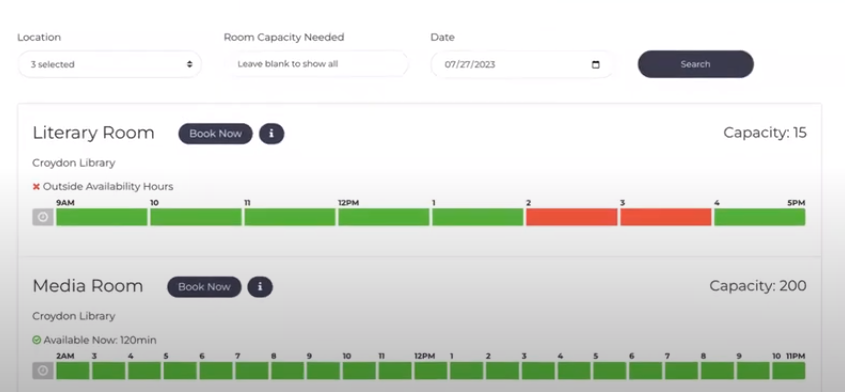Select Media Room 2AM slot

[73, 370]
